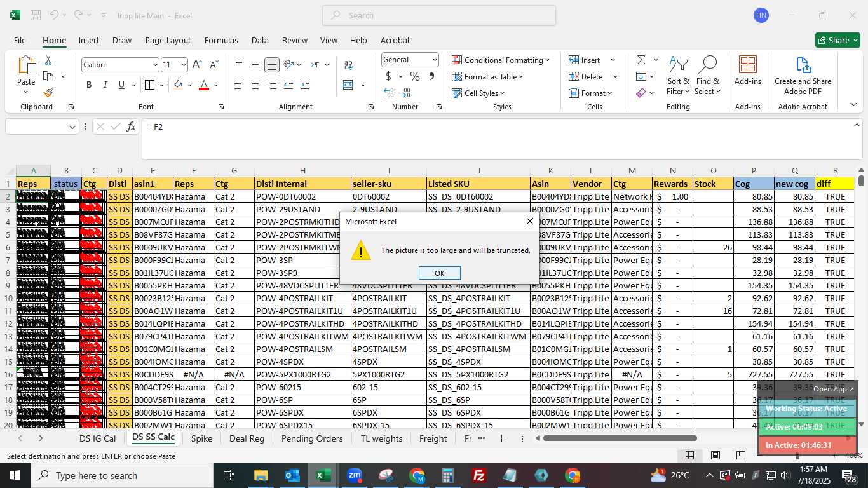Click Increase Font Size icon
Viewport: 868px width, 488px height.
pos(197,64)
